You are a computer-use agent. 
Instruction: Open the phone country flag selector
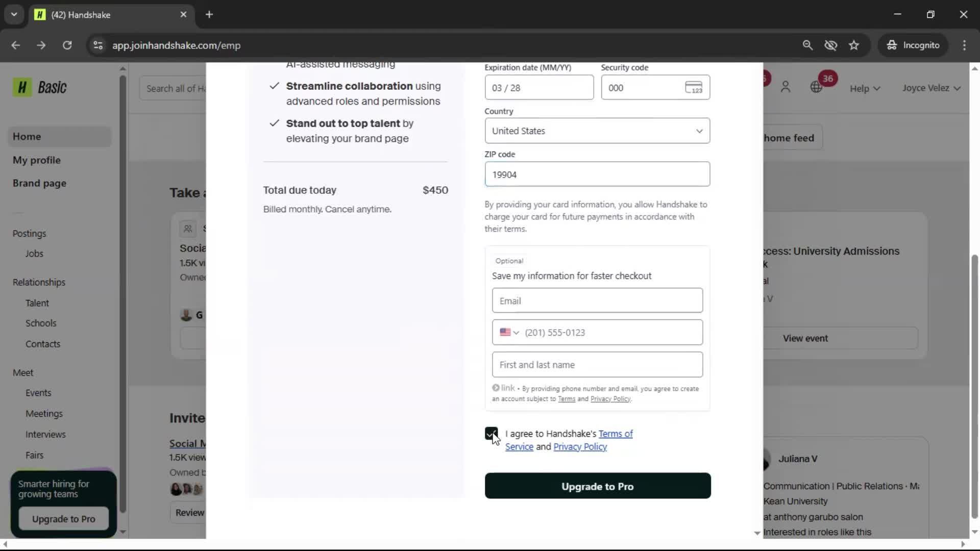tap(509, 332)
